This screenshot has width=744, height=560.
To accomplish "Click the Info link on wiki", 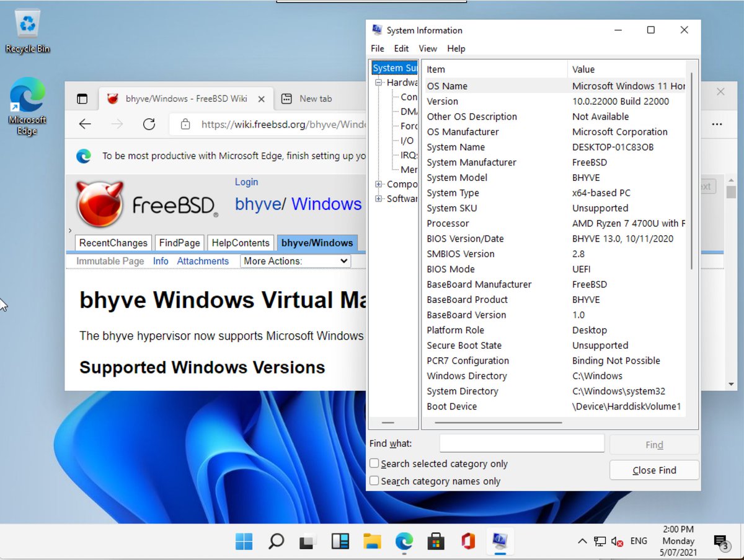I will [161, 261].
